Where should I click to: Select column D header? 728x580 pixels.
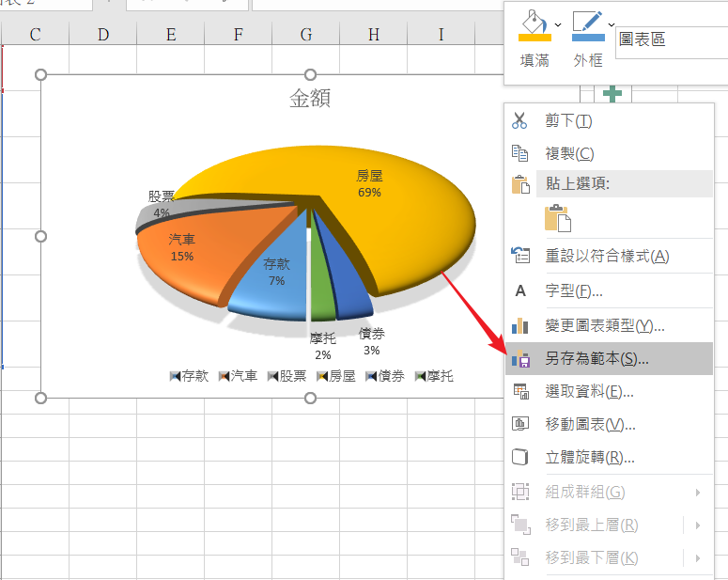pyautogui.click(x=103, y=35)
